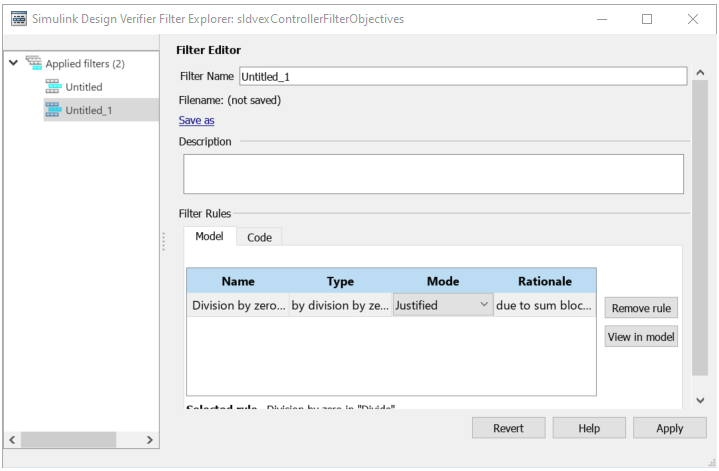Maximize the Filter Explorer window

(646, 19)
